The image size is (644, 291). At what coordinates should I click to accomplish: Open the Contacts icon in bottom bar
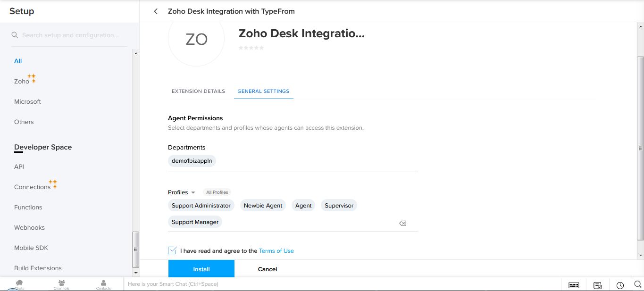(x=103, y=284)
